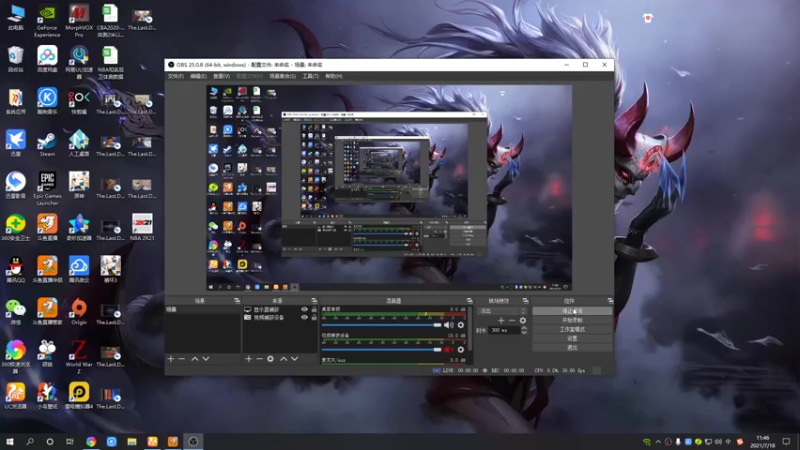Open the MorphVOX Pro desktop icon
Image resolution: width=800 pixels, height=450 pixels.
pos(79,21)
